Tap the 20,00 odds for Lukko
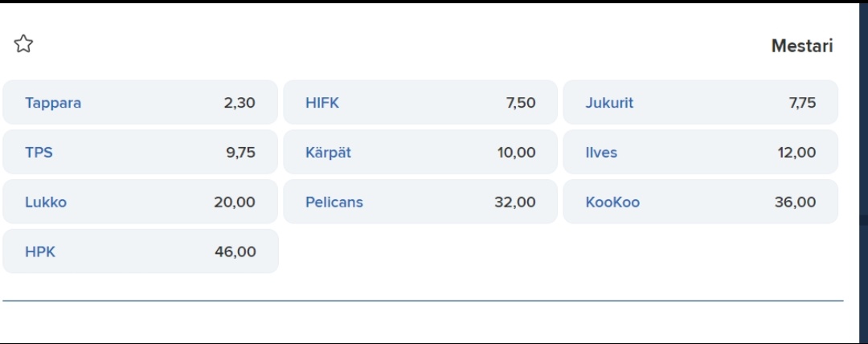This screenshot has width=868, height=344. pyautogui.click(x=235, y=203)
